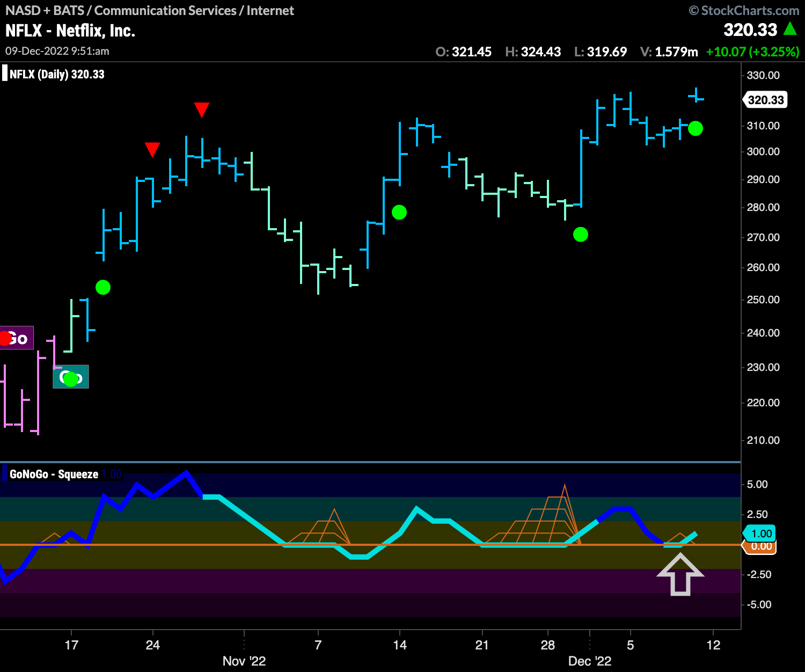Click the open value O: 321.45
Screen dimensions: 805x672
click(464, 52)
